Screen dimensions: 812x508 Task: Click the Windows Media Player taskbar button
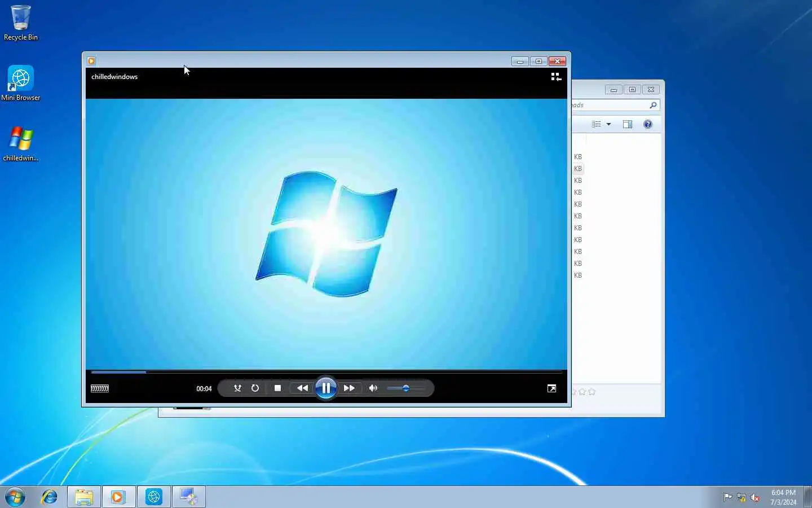(x=118, y=497)
